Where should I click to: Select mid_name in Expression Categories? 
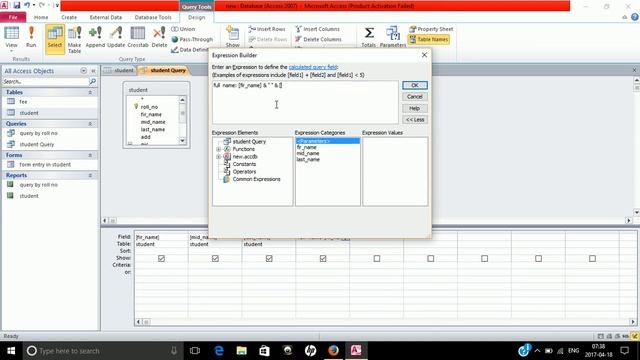(308, 153)
